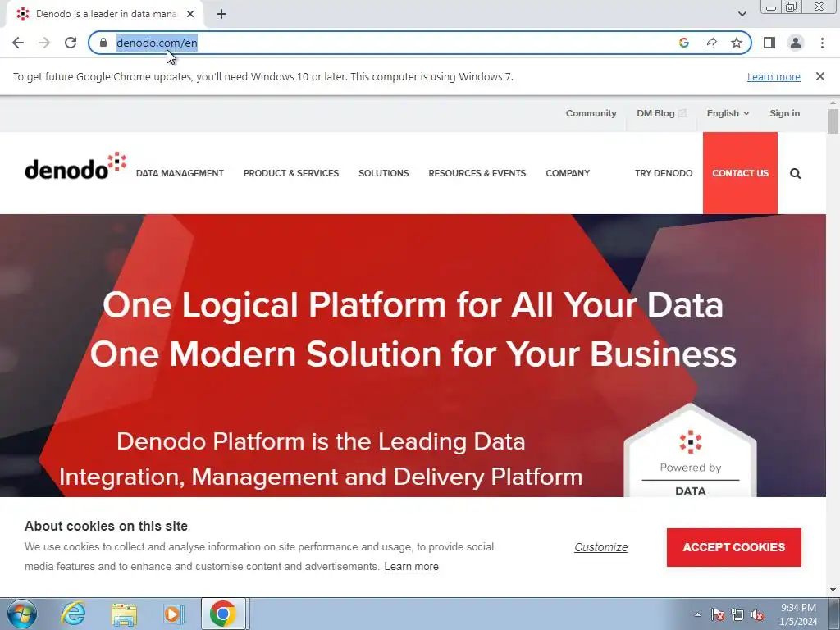Launch Internet Explorer from the taskbar

(x=73, y=614)
